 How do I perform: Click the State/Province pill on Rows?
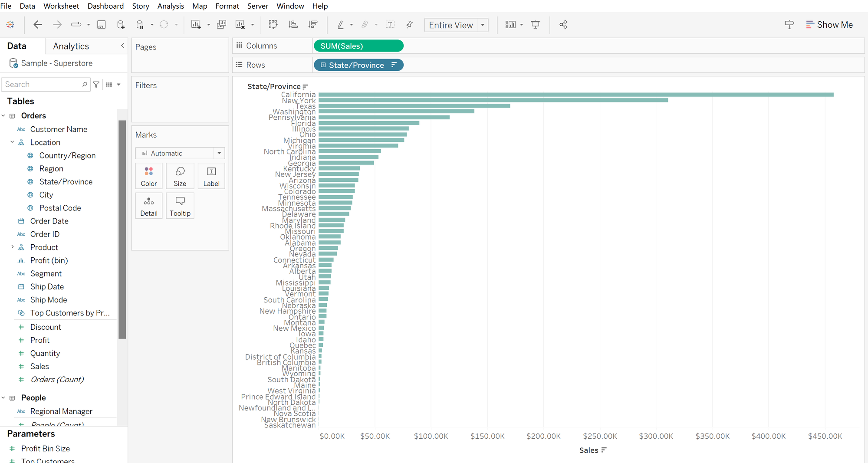pyautogui.click(x=358, y=65)
